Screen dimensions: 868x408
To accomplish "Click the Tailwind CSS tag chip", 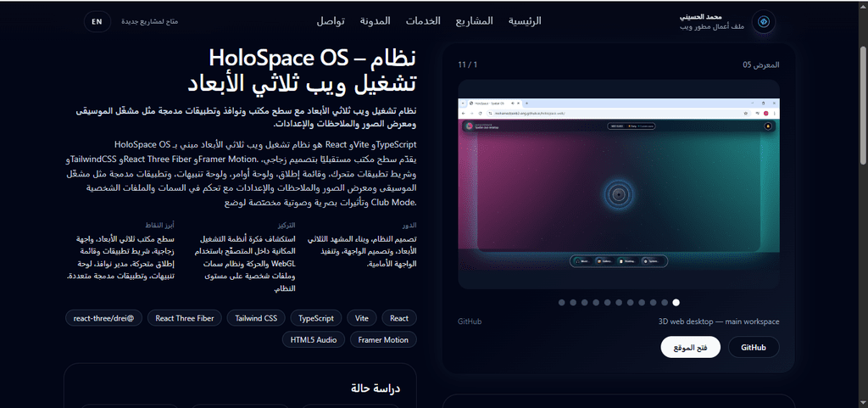I will 256,318.
